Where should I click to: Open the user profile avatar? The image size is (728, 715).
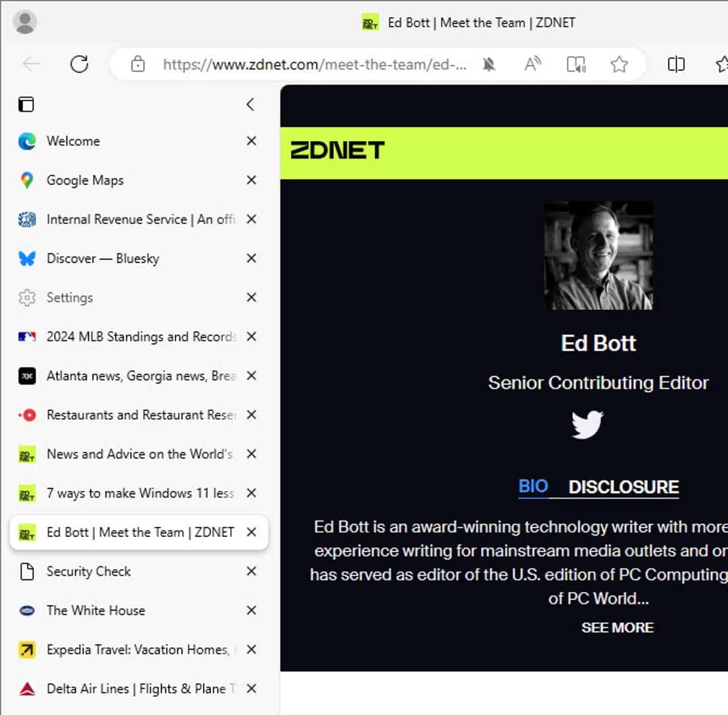click(24, 22)
